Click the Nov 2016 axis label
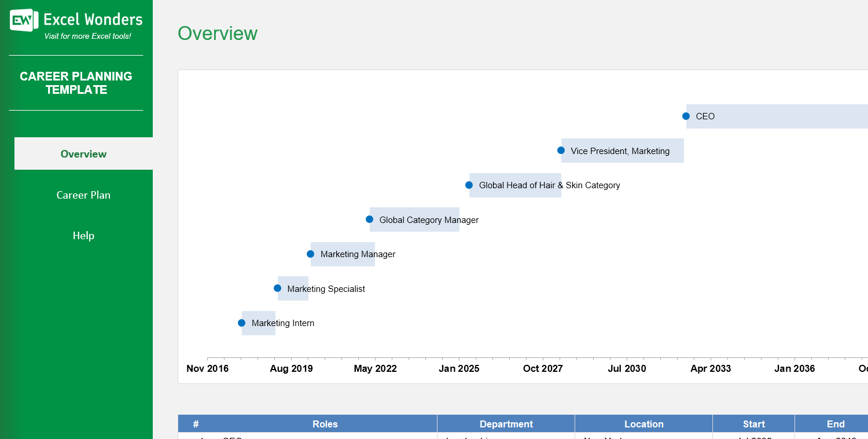 pos(208,368)
